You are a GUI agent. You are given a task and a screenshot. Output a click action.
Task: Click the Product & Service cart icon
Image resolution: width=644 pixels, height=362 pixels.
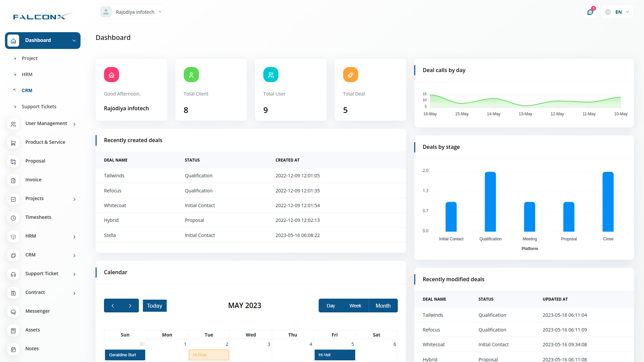click(x=13, y=143)
